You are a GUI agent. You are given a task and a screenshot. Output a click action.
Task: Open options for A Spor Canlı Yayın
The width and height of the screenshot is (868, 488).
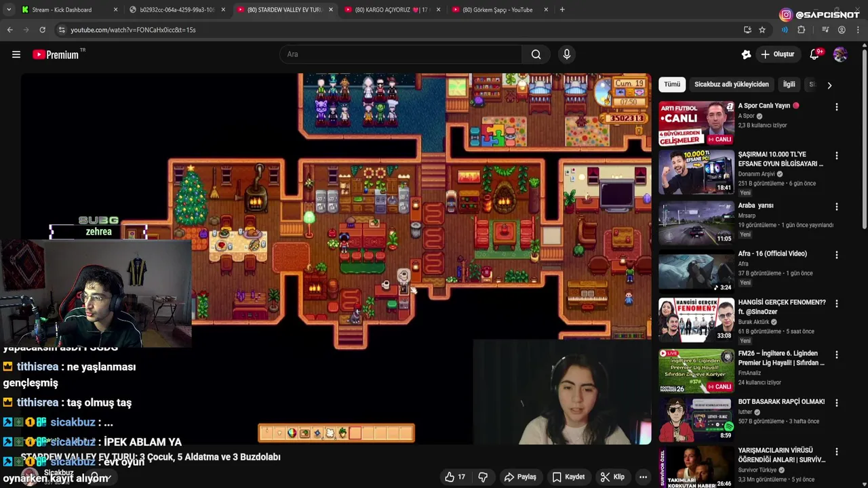coord(836,107)
